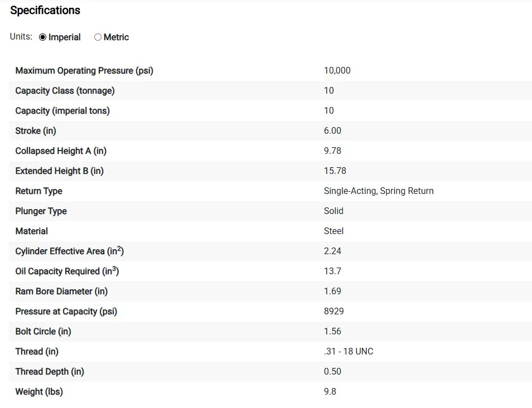Select the Imperial units radio button
The image size is (532, 408).
42,37
